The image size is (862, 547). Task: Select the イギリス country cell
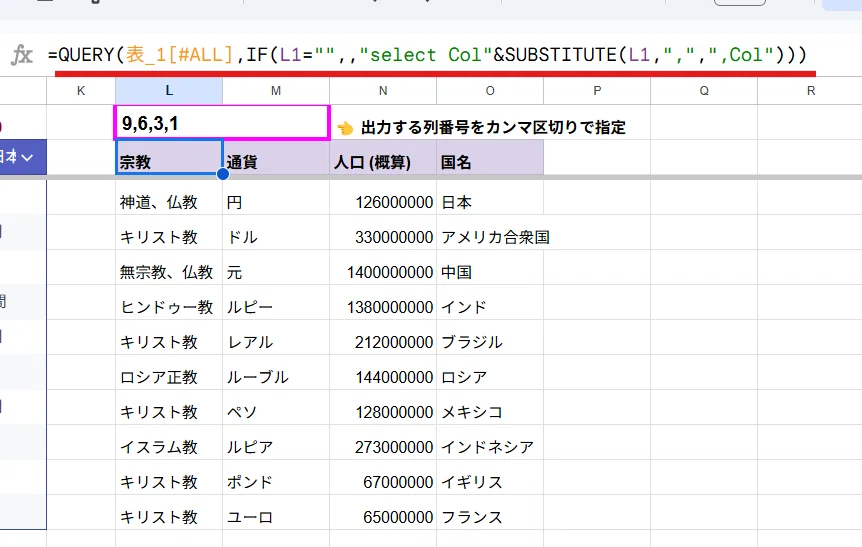pyautogui.click(x=490, y=477)
